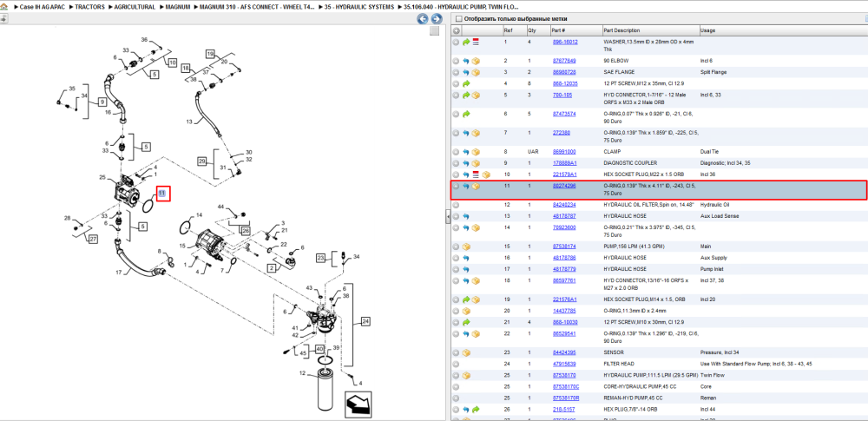The image size is (868, 421).
Task: Select callout 12 for the oil filter in the diagram
Action: [303, 372]
